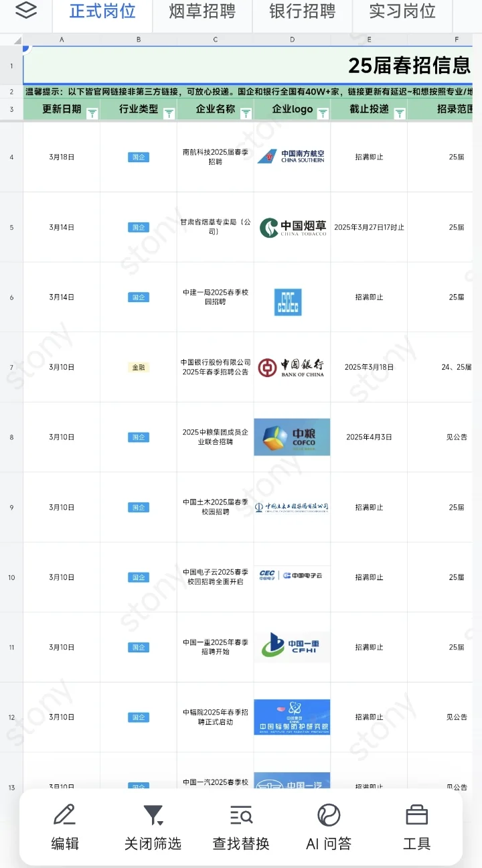Image resolution: width=482 pixels, height=868 pixels.
Task: Open 工具 toolbox icon
Action: [x=416, y=815]
